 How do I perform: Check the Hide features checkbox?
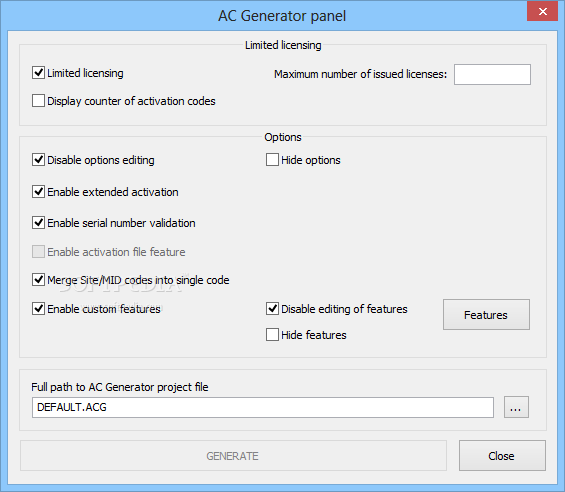coord(272,335)
